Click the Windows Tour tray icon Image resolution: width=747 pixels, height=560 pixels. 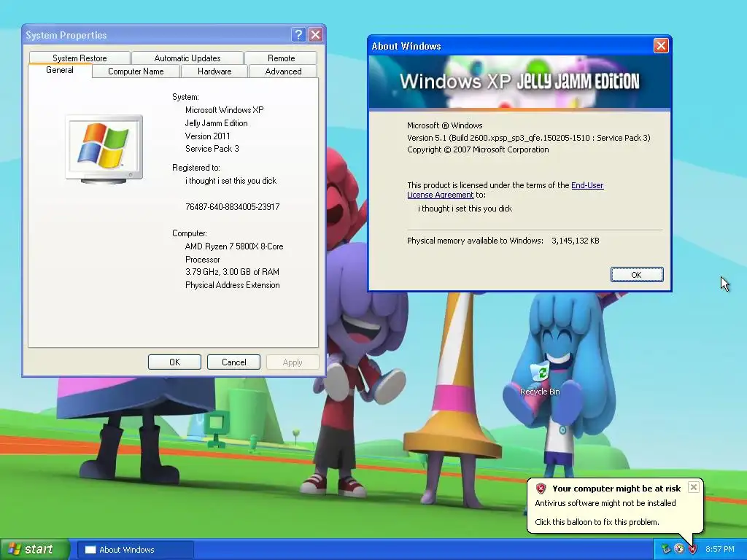pyautogui.click(x=679, y=549)
